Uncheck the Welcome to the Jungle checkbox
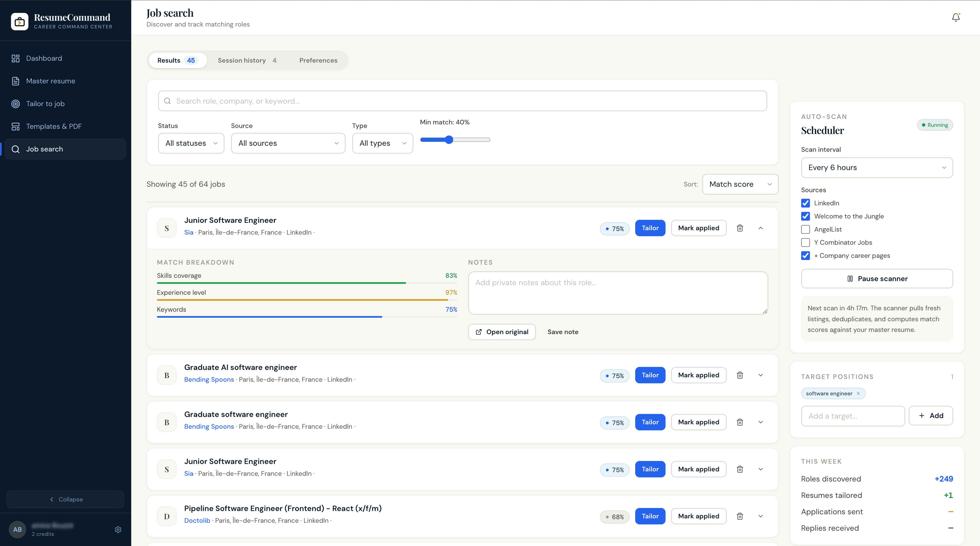 click(x=805, y=216)
